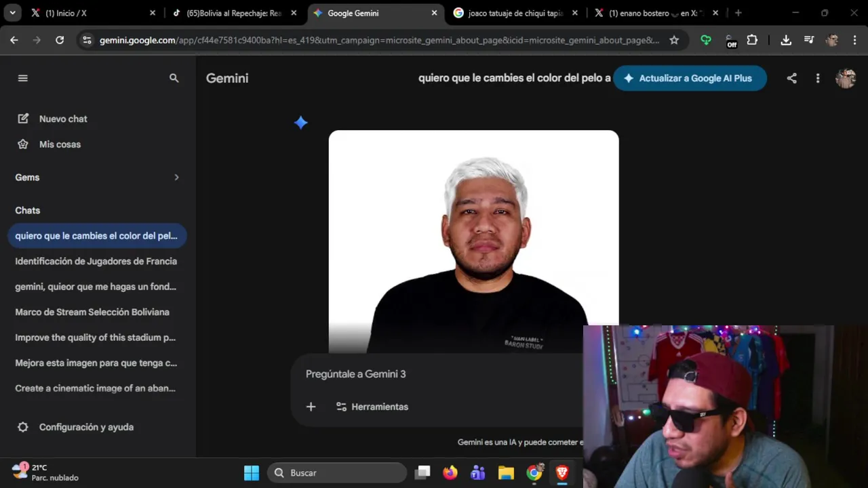
Task: Open the Herramientas tools menu
Action: (x=372, y=407)
